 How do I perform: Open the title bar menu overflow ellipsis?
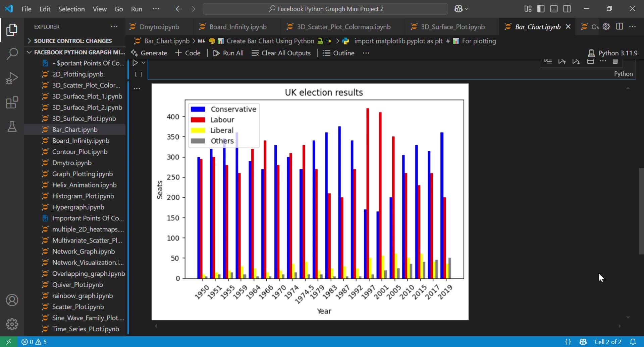[156, 9]
